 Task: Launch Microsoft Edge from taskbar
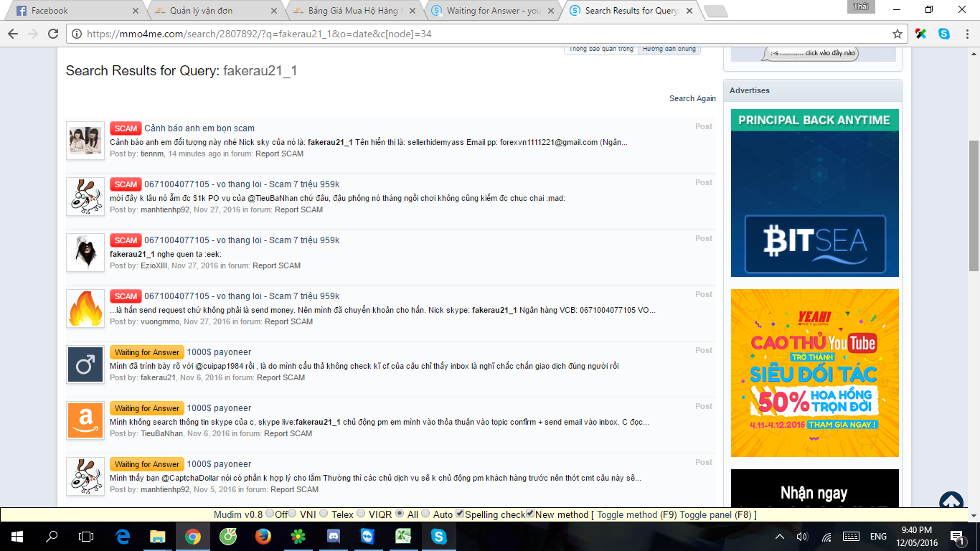point(123,537)
